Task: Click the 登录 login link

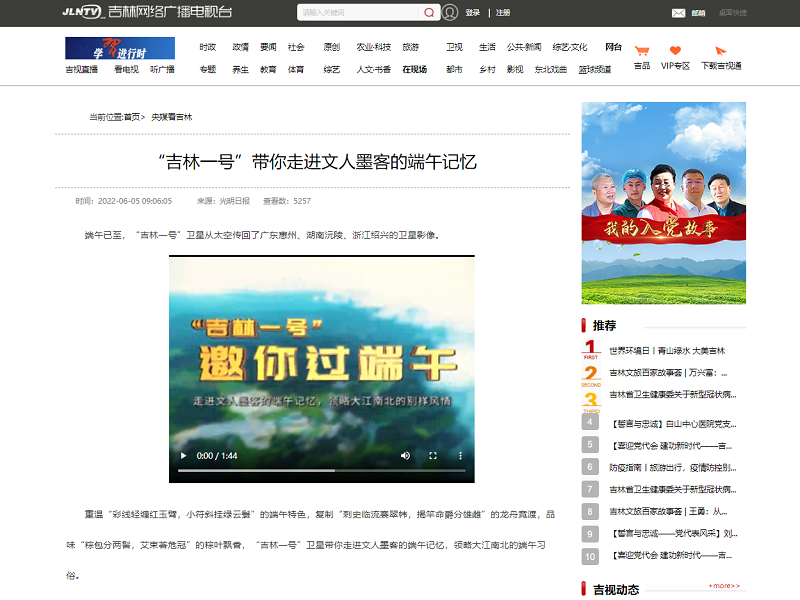Action: coord(473,13)
